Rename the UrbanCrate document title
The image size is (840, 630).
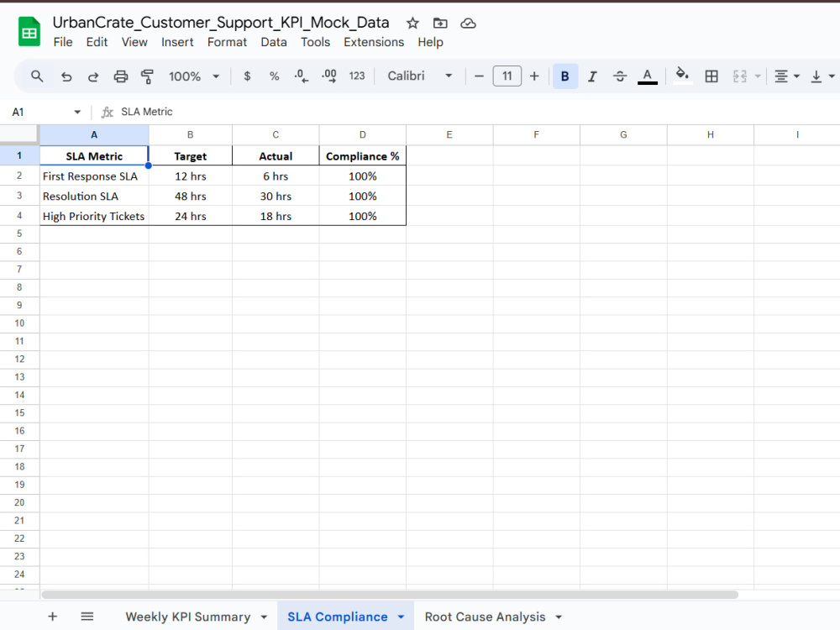[221, 23]
